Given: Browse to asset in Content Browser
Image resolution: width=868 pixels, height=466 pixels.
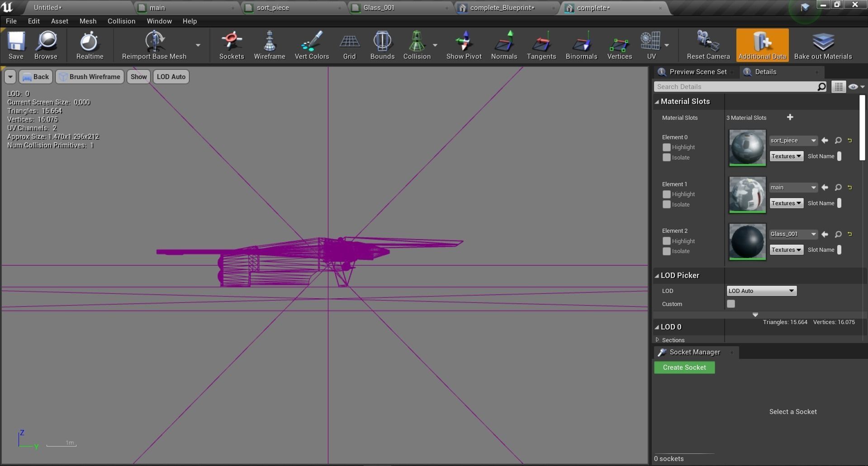Looking at the screenshot, I should tap(46, 45).
